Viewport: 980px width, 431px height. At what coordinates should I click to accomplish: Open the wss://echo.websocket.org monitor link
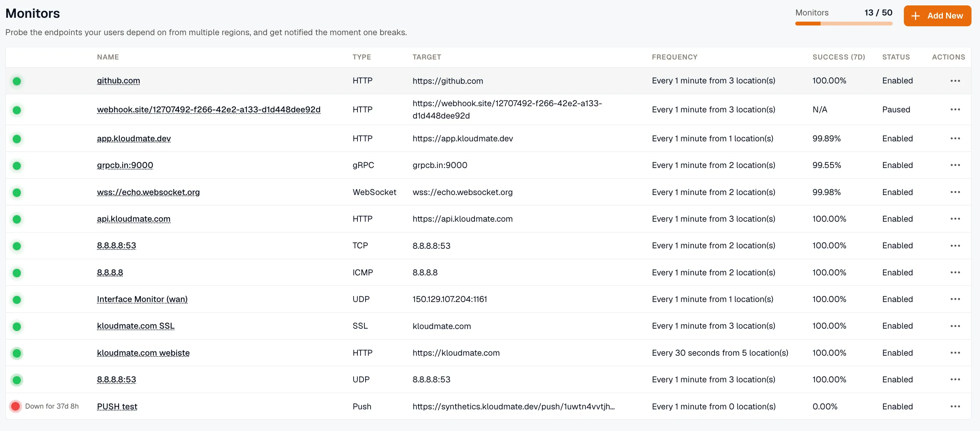coord(148,192)
